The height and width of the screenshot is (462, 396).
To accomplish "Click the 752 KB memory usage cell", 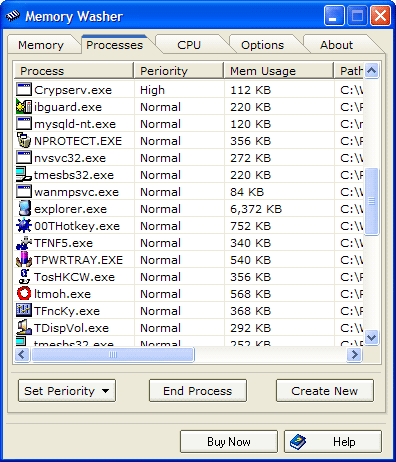I will pos(251,226).
